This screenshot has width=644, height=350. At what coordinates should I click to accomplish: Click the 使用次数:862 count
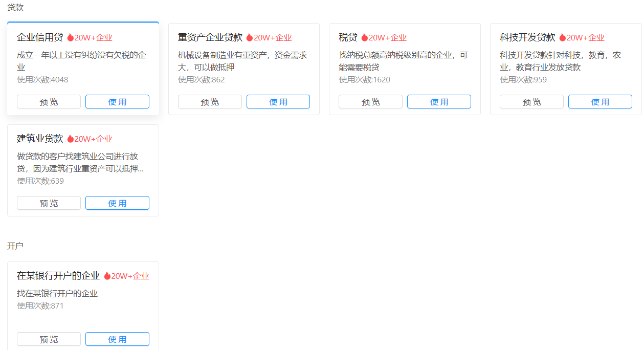click(202, 80)
